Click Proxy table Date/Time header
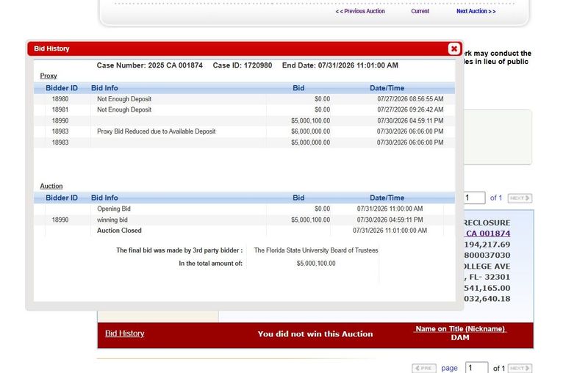The width and height of the screenshot is (588, 373). pos(387,88)
